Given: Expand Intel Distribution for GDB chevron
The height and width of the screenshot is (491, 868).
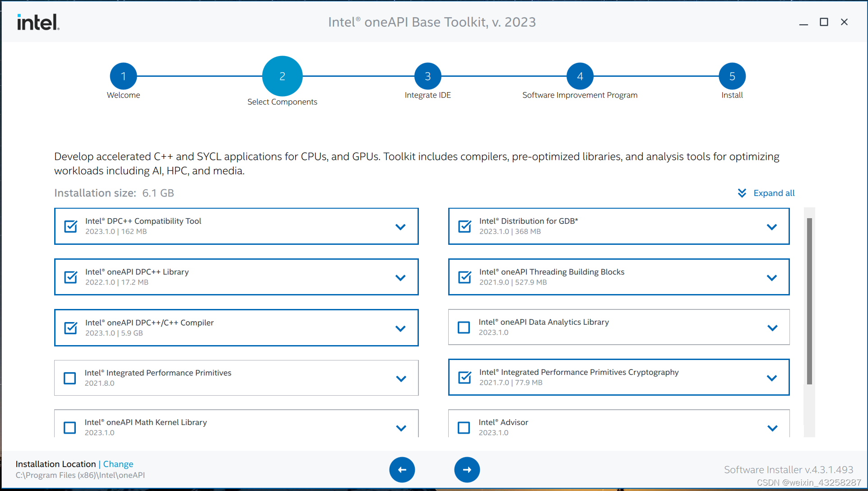Looking at the screenshot, I should [x=772, y=227].
